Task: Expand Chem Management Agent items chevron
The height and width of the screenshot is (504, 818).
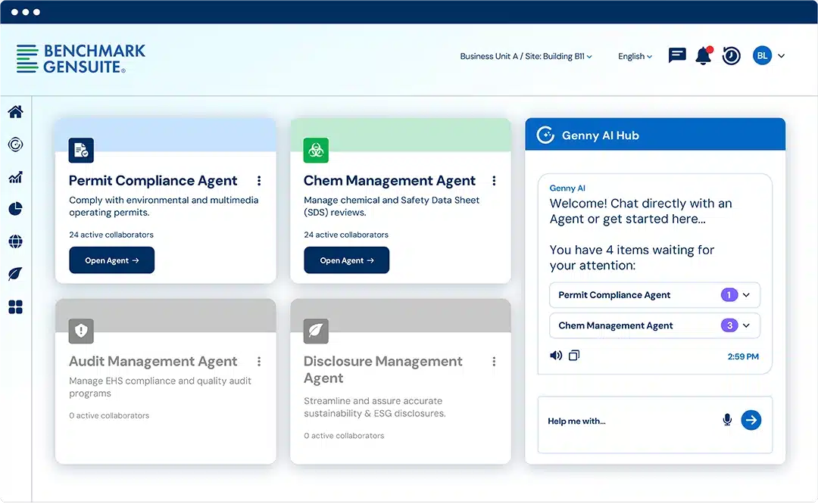Action: coord(747,325)
